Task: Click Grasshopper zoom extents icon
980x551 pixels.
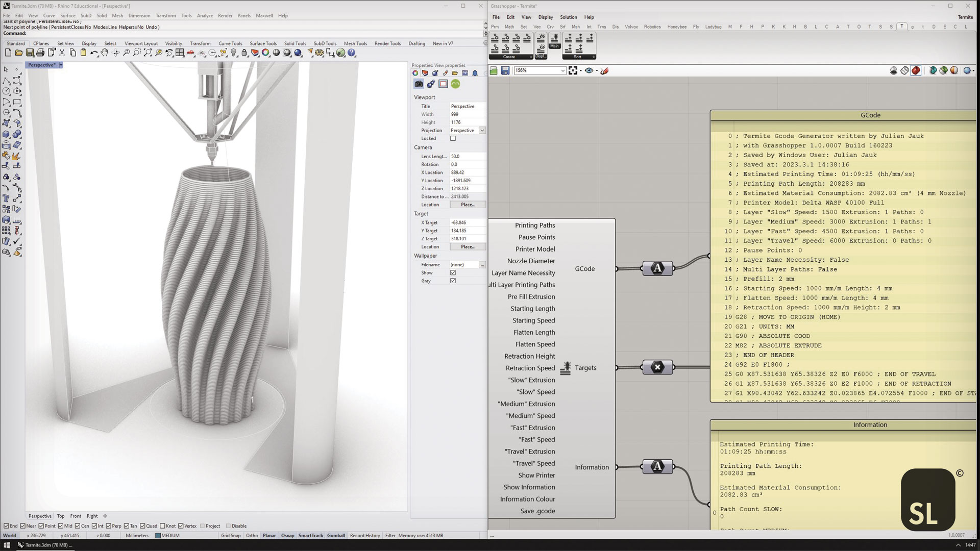Action: [x=573, y=70]
